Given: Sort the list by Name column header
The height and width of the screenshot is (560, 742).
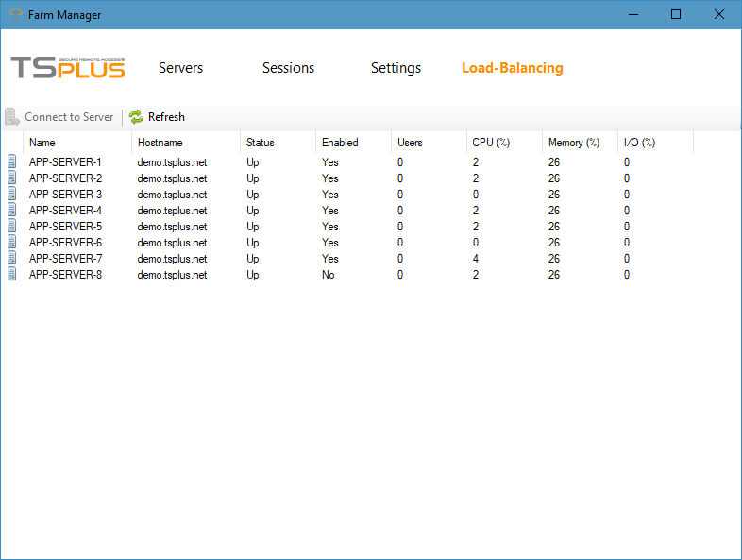Looking at the screenshot, I should click(x=42, y=143).
